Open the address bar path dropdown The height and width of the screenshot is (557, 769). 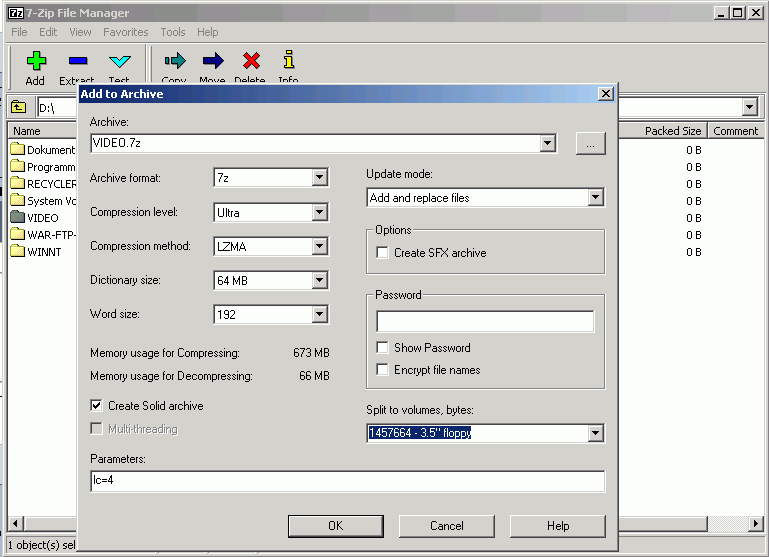[x=749, y=107]
